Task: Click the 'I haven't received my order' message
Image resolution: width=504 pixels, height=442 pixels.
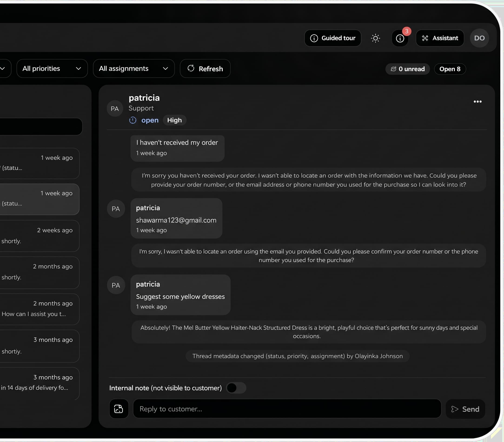Action: pyautogui.click(x=177, y=148)
